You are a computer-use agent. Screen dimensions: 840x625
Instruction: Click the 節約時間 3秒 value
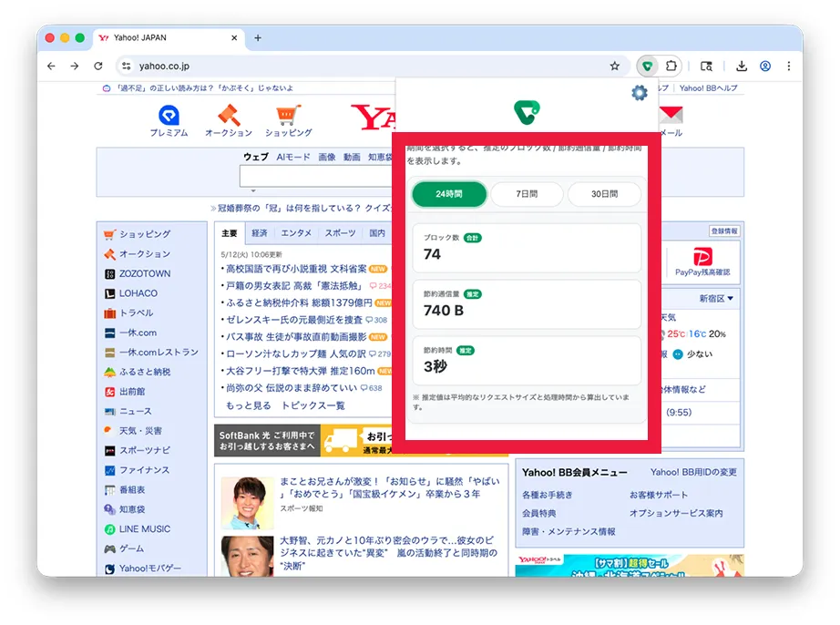(x=435, y=367)
